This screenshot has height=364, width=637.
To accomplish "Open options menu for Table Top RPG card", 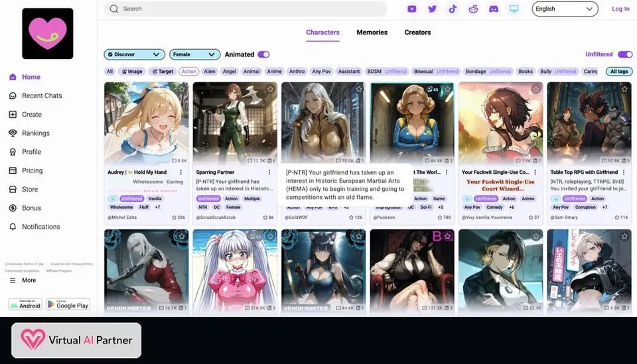I will tap(624, 172).
